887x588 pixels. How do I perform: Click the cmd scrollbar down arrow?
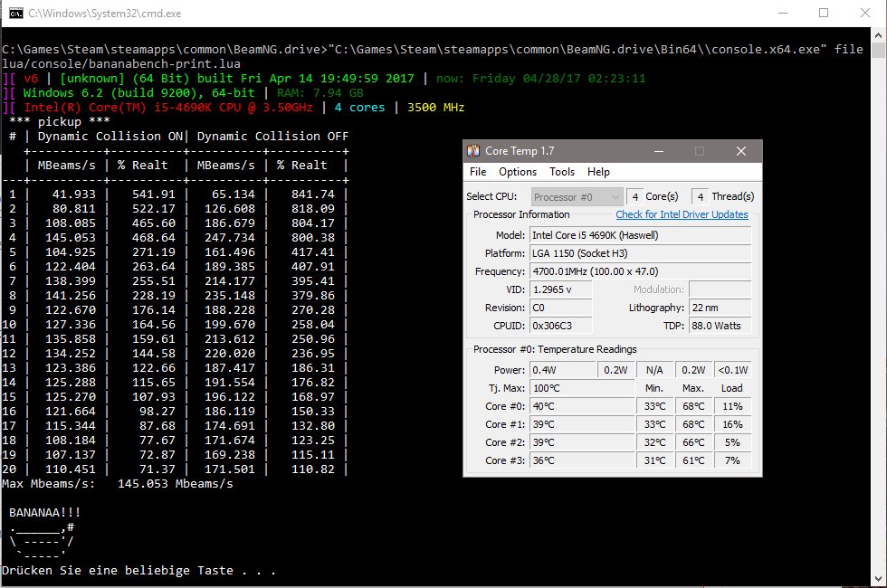click(x=878, y=579)
